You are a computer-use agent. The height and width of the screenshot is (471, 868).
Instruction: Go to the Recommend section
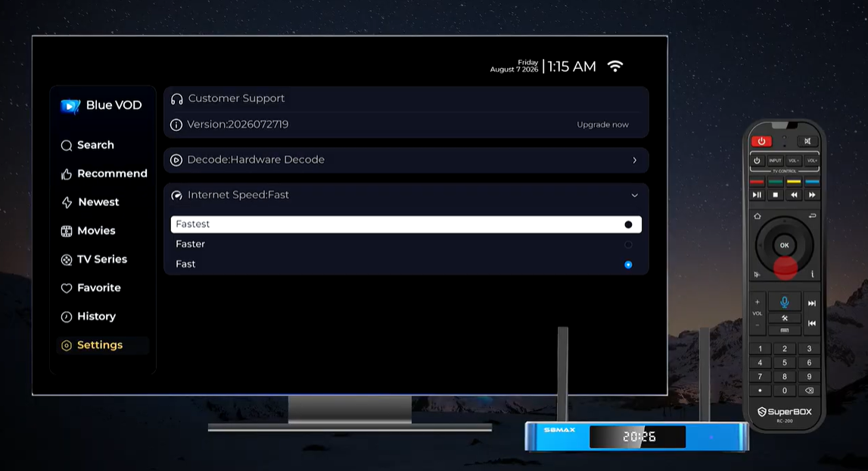[x=104, y=174]
